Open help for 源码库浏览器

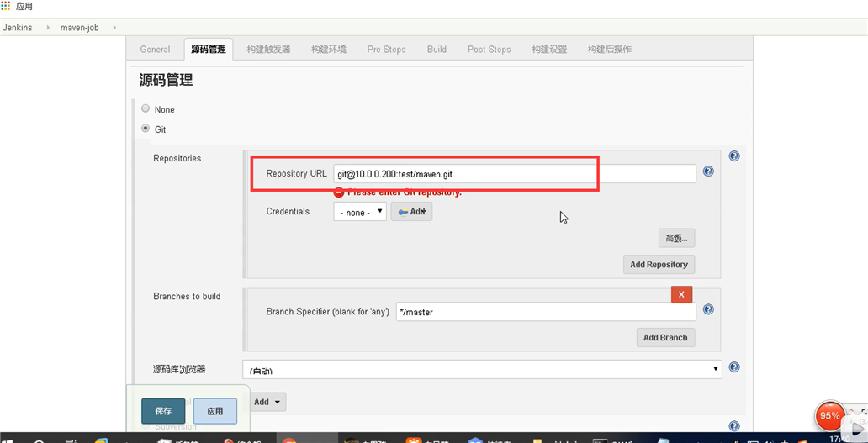point(734,367)
